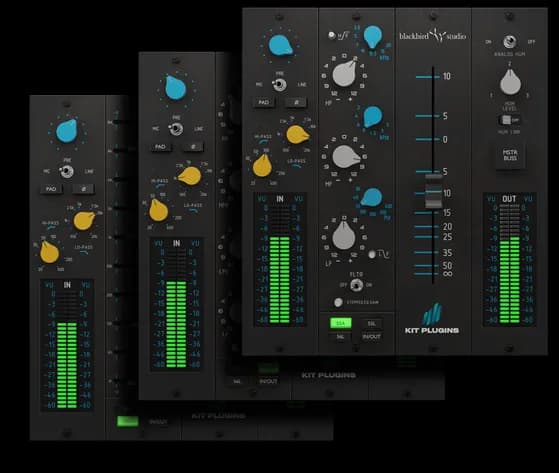
Task: Engage the PAD button on the front plugin
Action: (264, 103)
